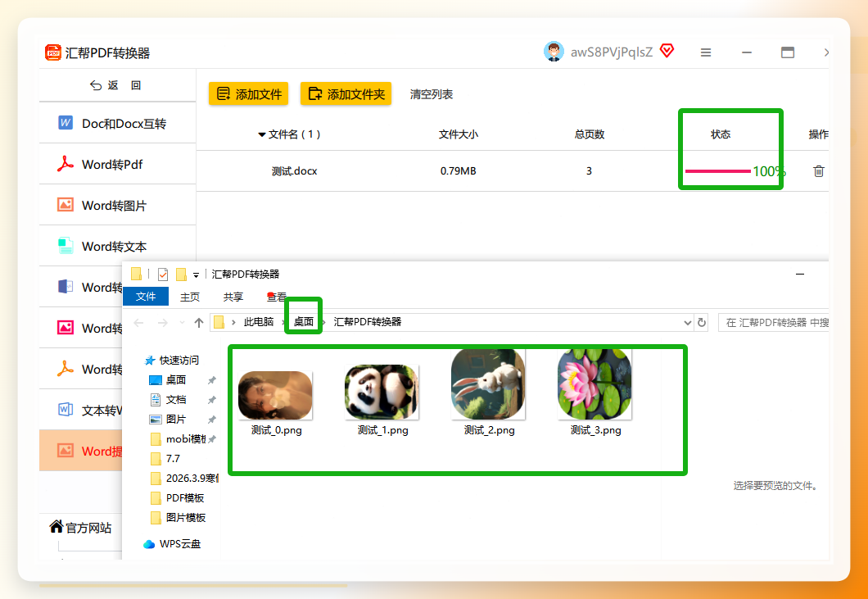Image resolution: width=868 pixels, height=599 pixels.
Task: Toggle the 文件名 column sort triangle
Action: click(262, 134)
